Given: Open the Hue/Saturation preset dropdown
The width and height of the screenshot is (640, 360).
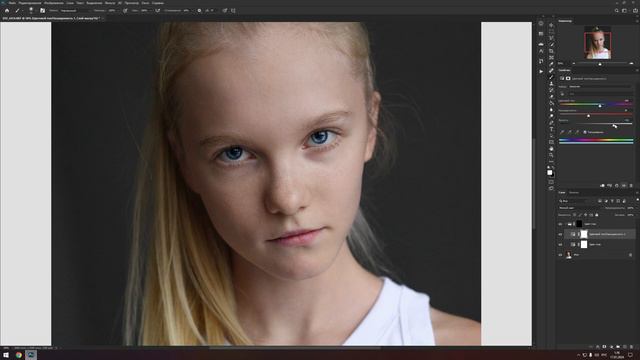Looking at the screenshot, I should click(600, 87).
